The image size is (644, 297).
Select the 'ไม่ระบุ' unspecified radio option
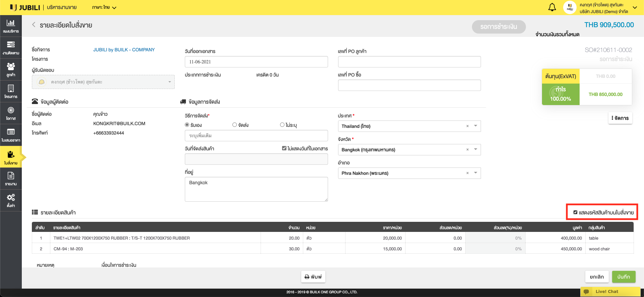[282, 125]
